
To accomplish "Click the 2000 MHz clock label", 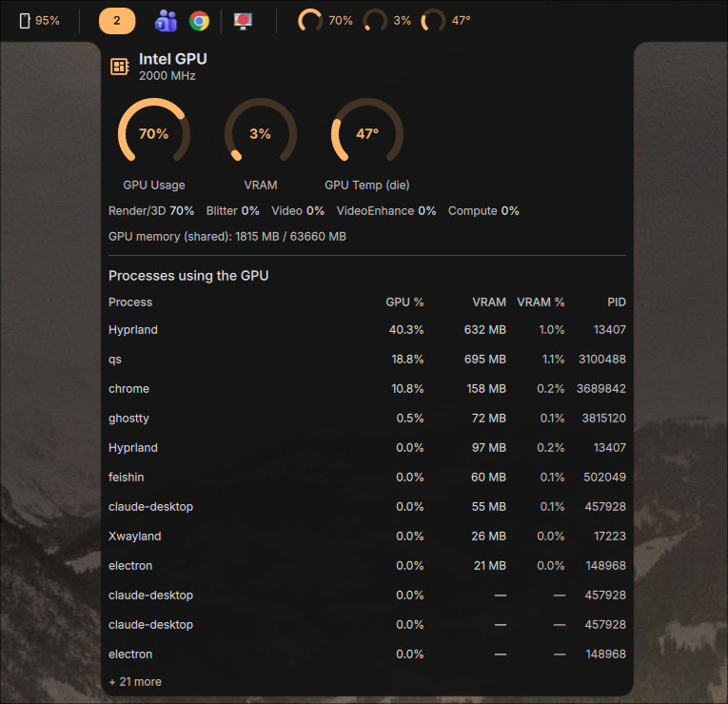I will pyautogui.click(x=167, y=76).
